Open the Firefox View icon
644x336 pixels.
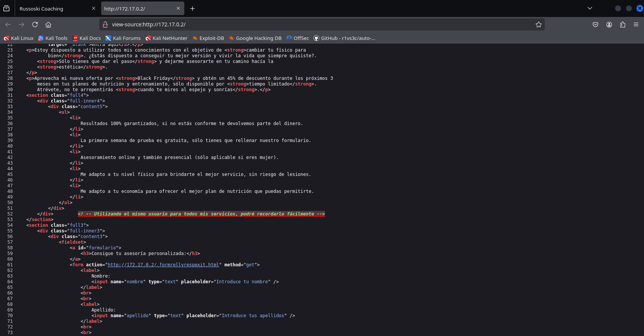pos(6,8)
